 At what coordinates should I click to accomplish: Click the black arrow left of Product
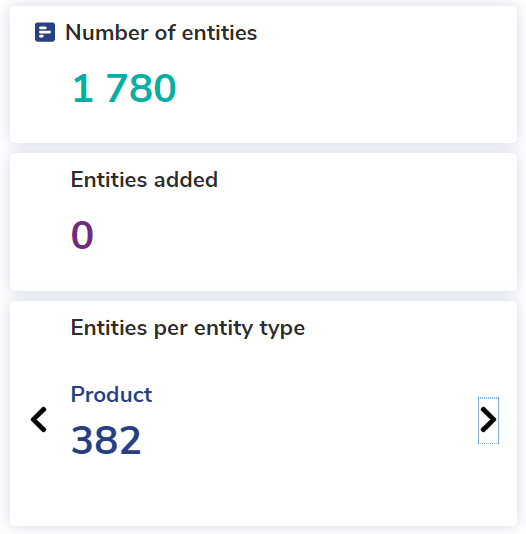[x=38, y=420]
